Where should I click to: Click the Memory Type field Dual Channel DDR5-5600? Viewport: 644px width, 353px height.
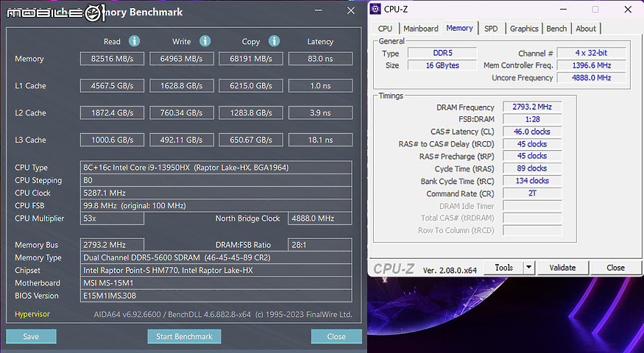coord(216,257)
